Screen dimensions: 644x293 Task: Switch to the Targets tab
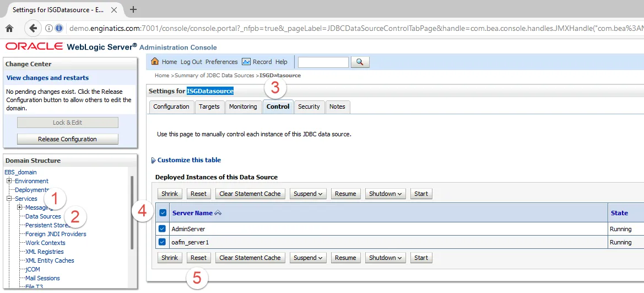coord(209,106)
